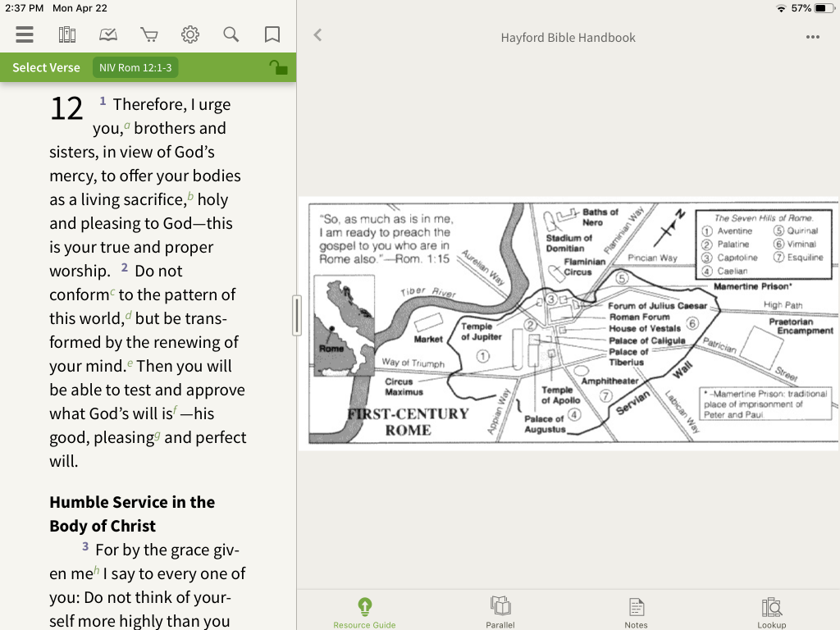Image resolution: width=840 pixels, height=630 pixels.
Task: Toggle the green sync lock icon
Action: (x=278, y=67)
